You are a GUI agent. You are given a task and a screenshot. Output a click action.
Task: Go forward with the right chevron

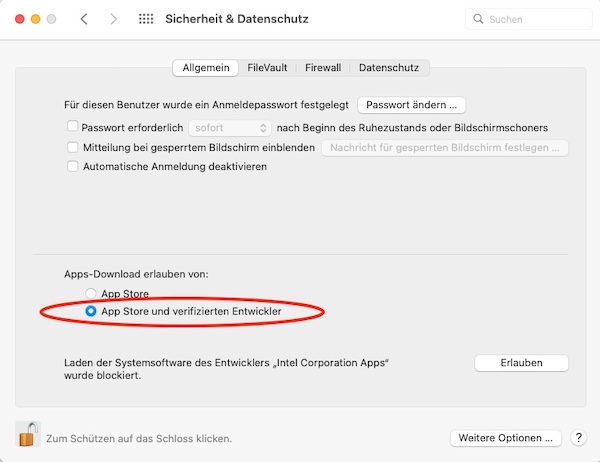click(112, 19)
